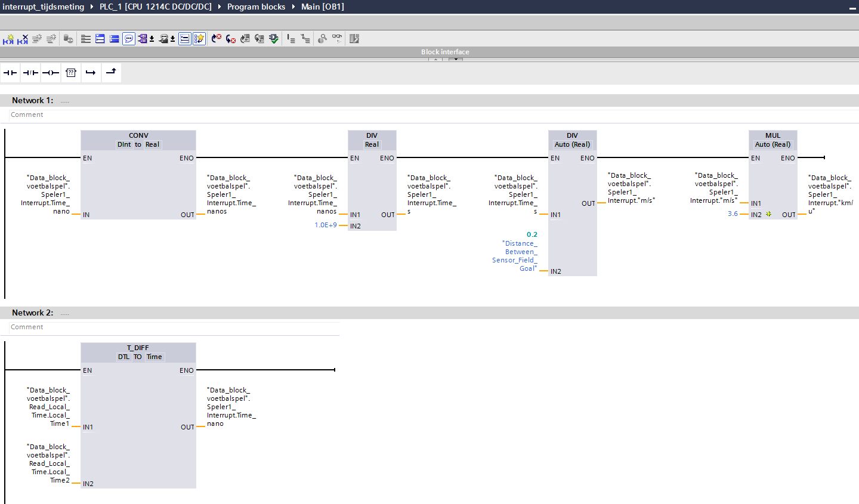The height and width of the screenshot is (504, 859).
Task: Toggle free-form comments speech bubble
Action: coord(128,39)
